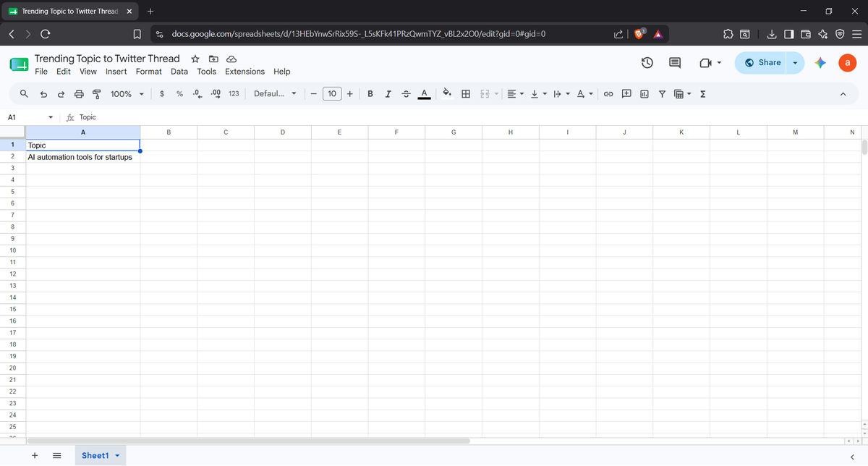
Task: Format selection as percent
Action: (x=179, y=94)
